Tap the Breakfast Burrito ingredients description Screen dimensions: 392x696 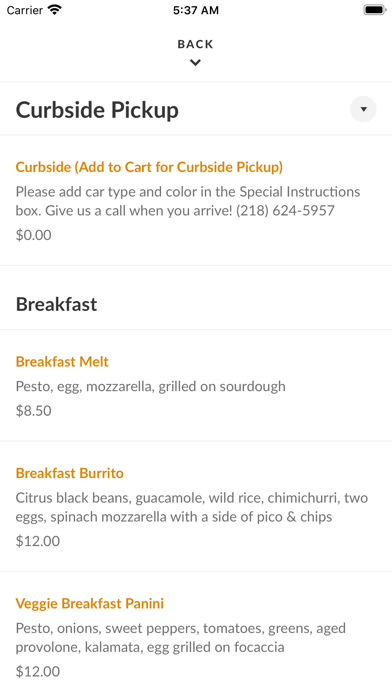pos(192,507)
